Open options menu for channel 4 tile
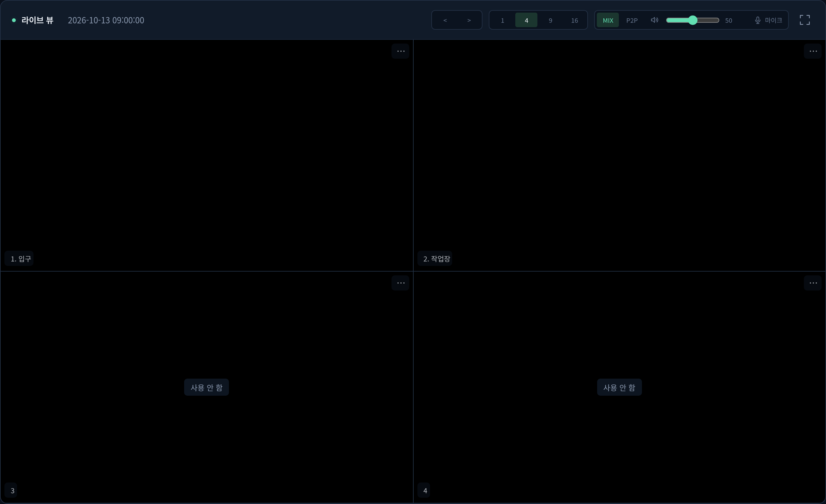Image resolution: width=826 pixels, height=504 pixels. [813, 283]
